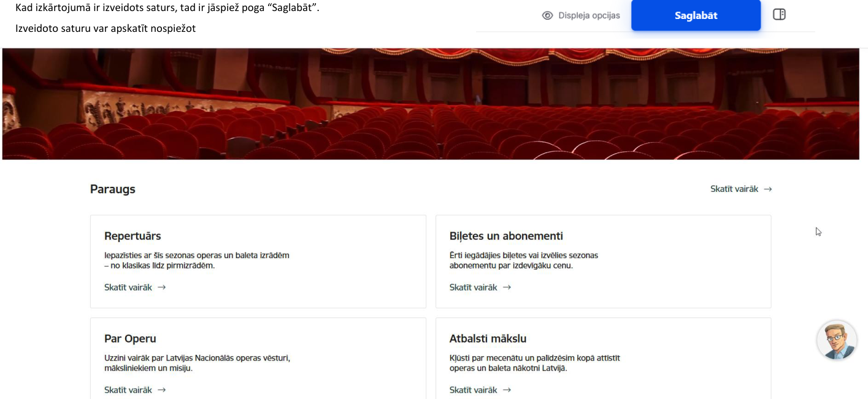
Task: Select the Par Operu card heading
Action: 130,338
